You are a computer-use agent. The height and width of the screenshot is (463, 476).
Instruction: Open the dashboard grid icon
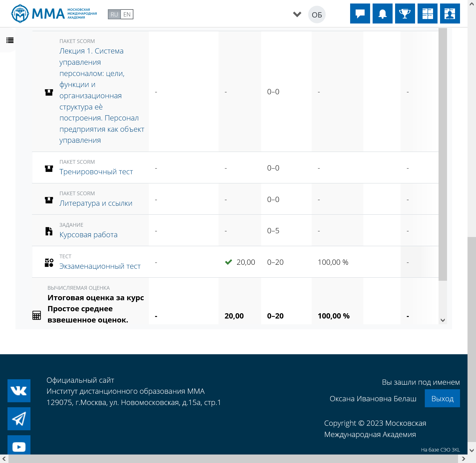click(427, 13)
